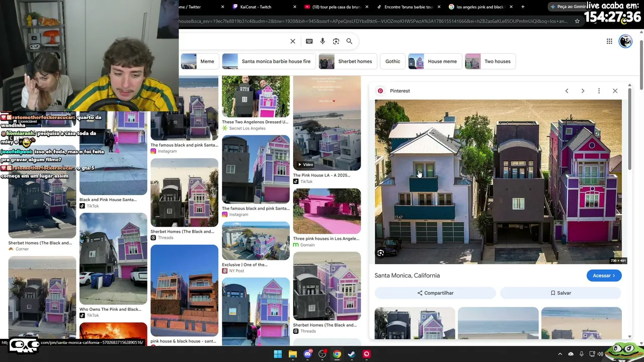
Task: Share the image using Compartilhar
Action: 435,293
